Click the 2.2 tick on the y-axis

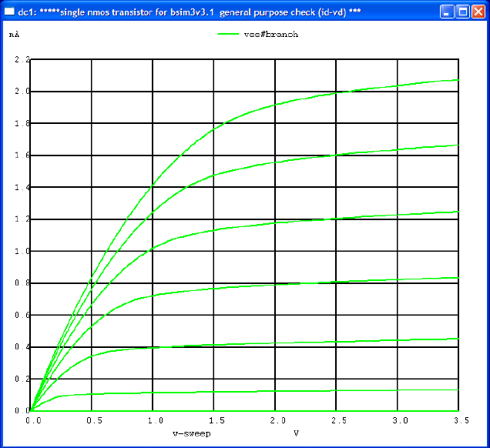pyautogui.click(x=22, y=59)
